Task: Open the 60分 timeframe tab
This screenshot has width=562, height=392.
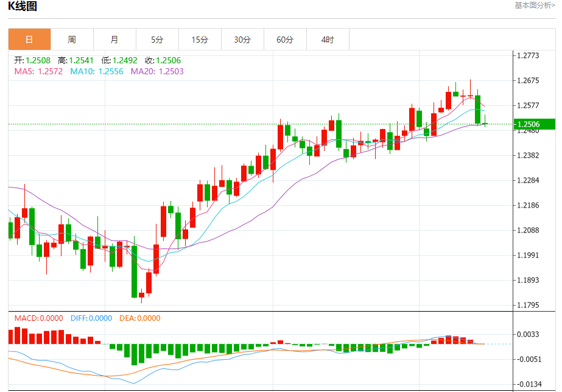Action: pos(286,40)
